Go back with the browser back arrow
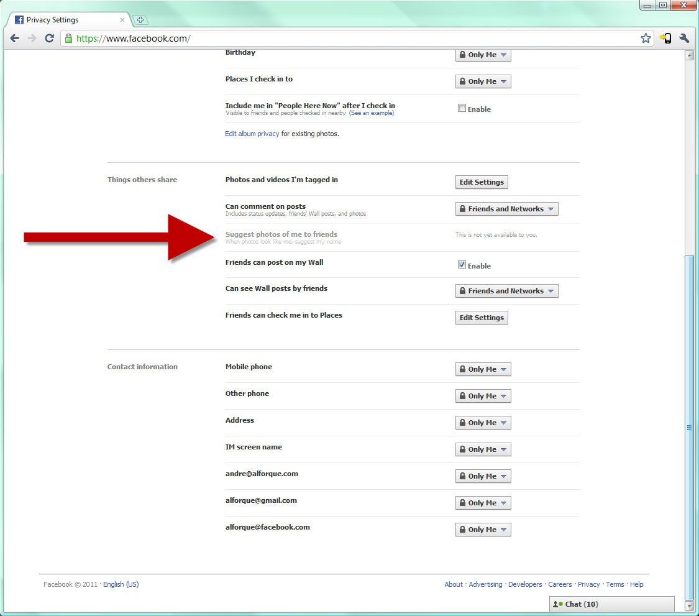The width and height of the screenshot is (699, 616). (15, 39)
